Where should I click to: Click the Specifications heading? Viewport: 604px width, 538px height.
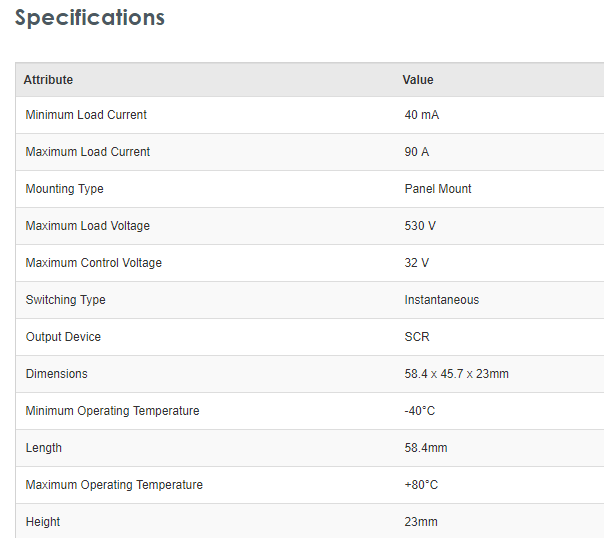pyautogui.click(x=90, y=18)
